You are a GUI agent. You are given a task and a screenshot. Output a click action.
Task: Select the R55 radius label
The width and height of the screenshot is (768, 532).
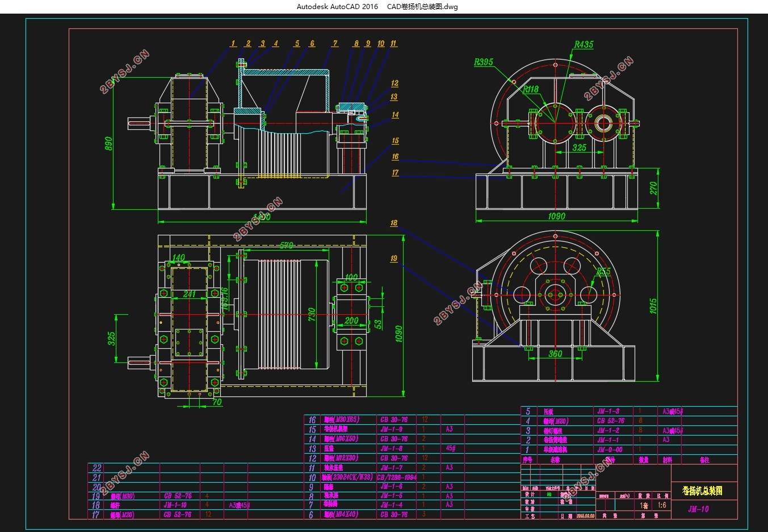603,272
